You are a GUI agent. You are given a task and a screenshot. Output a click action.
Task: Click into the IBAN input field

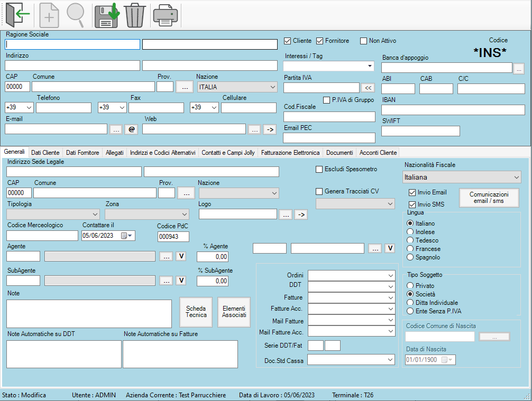tap(453, 110)
